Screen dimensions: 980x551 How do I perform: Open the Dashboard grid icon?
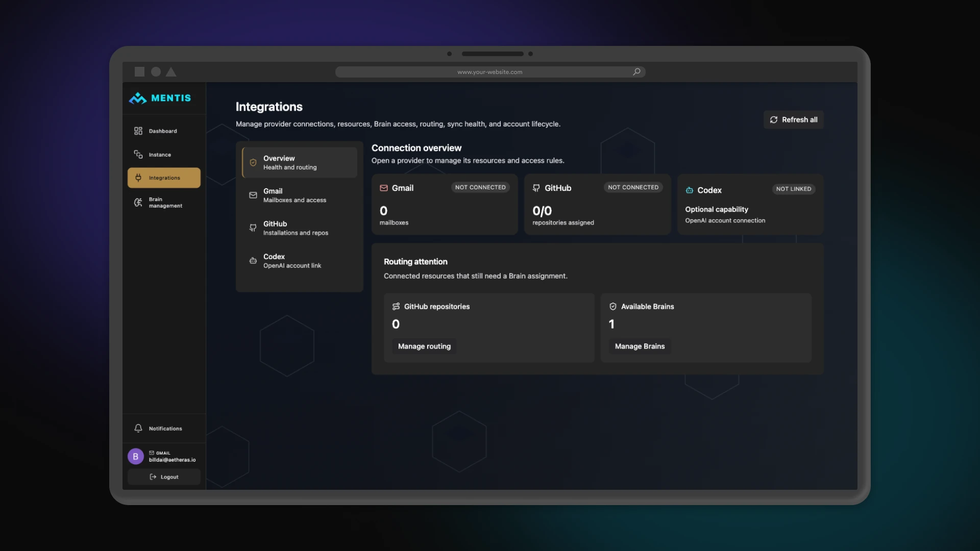coord(138,131)
